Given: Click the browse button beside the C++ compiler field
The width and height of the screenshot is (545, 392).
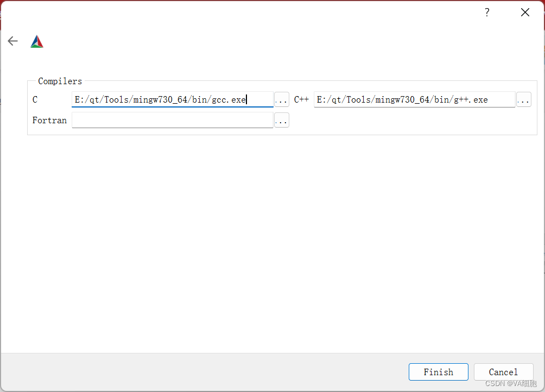Looking at the screenshot, I should [523, 99].
